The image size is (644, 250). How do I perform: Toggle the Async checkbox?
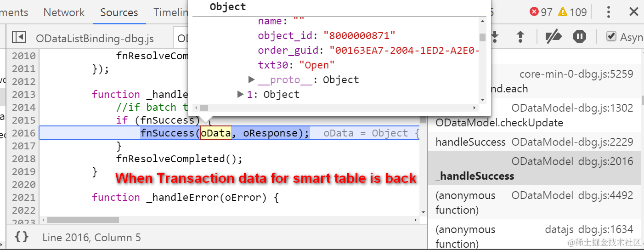(611, 37)
